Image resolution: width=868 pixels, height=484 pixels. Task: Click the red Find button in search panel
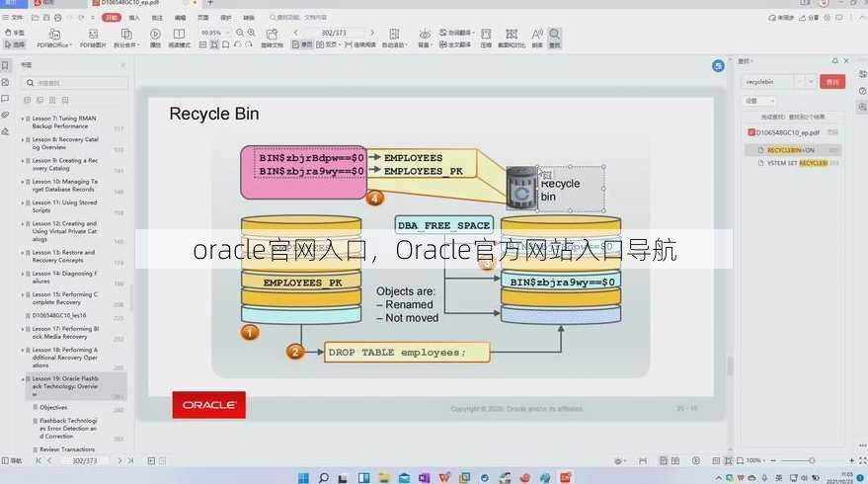832,82
